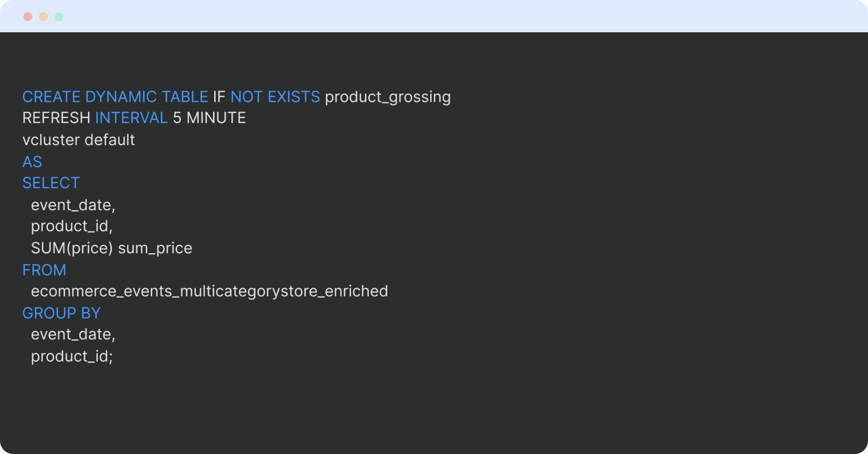This screenshot has height=454, width=868.
Task: Click the 'vcluster default' line
Action: [x=78, y=140]
